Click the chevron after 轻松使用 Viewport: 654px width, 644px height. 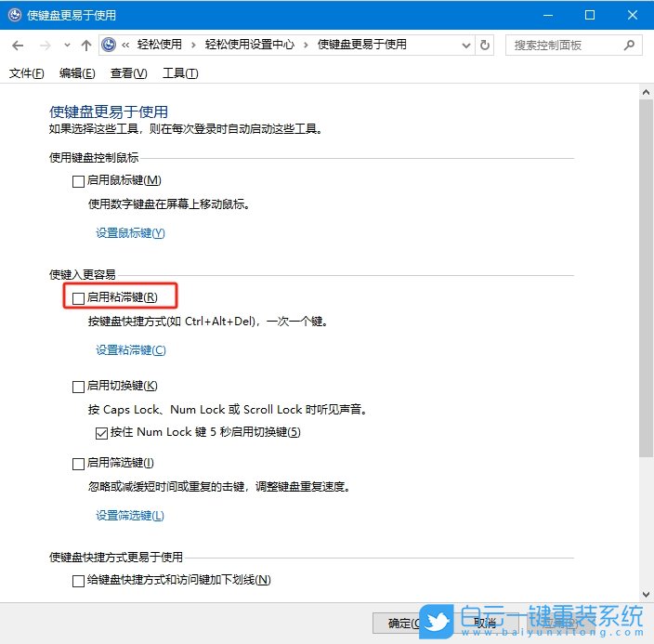[193, 46]
